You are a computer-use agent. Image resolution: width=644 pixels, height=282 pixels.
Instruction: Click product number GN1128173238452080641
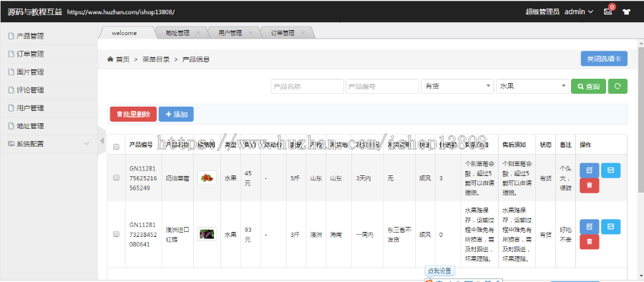tap(142, 234)
